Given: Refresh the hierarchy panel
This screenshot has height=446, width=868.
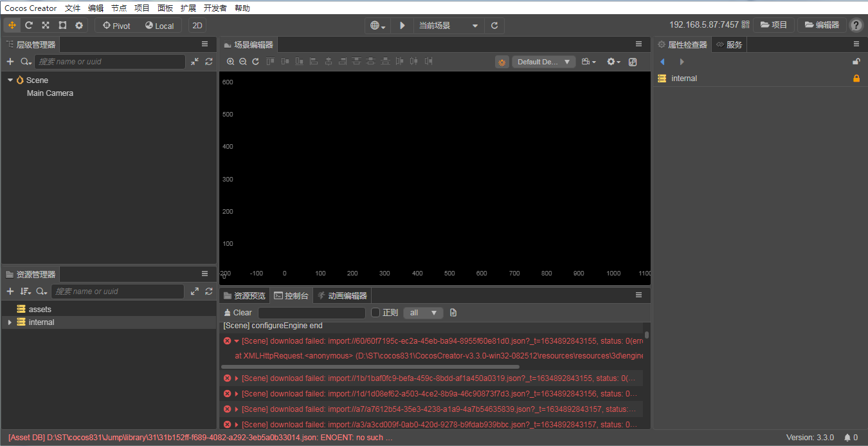Looking at the screenshot, I should click(x=209, y=62).
